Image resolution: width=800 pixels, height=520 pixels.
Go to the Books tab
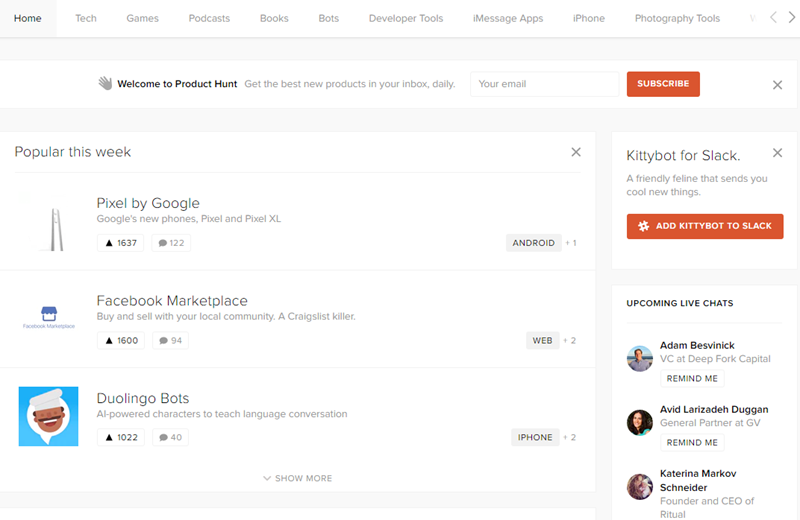[x=274, y=18]
